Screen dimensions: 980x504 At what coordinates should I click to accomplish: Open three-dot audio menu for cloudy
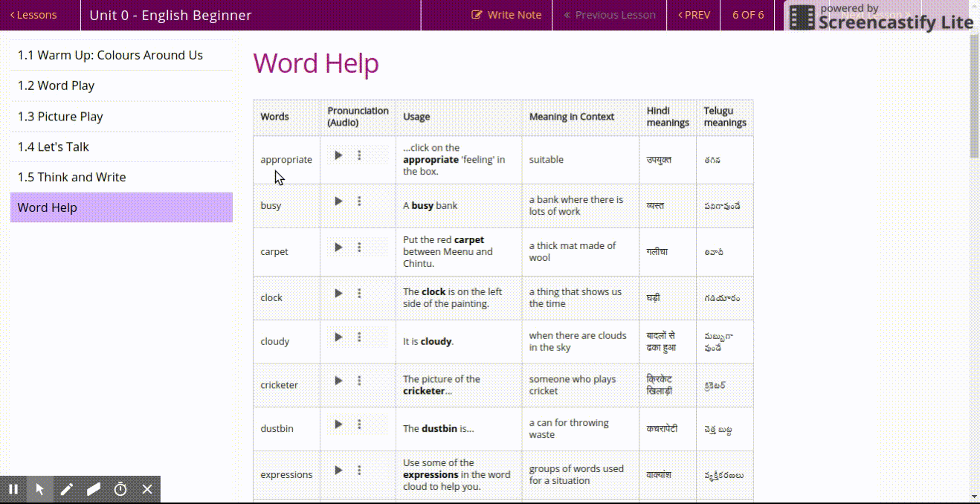tap(359, 337)
